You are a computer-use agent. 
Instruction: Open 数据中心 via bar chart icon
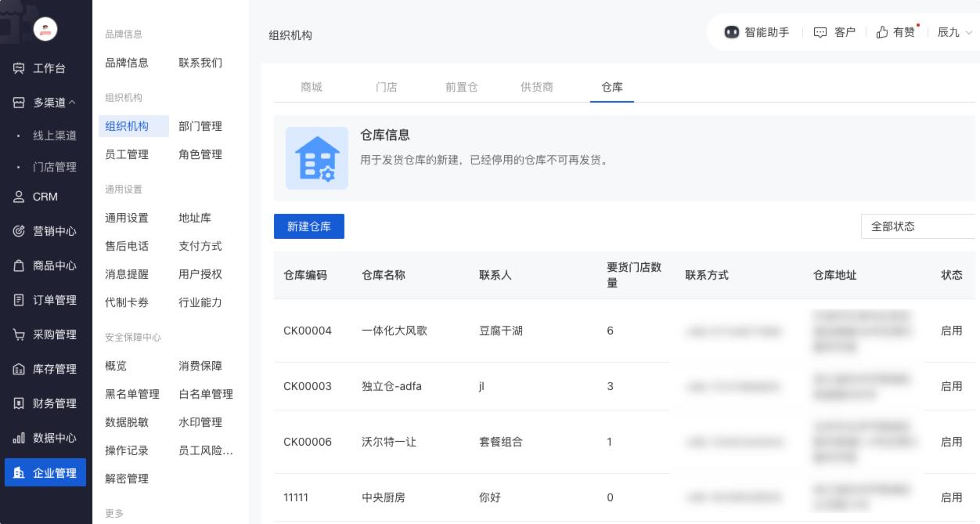(19, 438)
